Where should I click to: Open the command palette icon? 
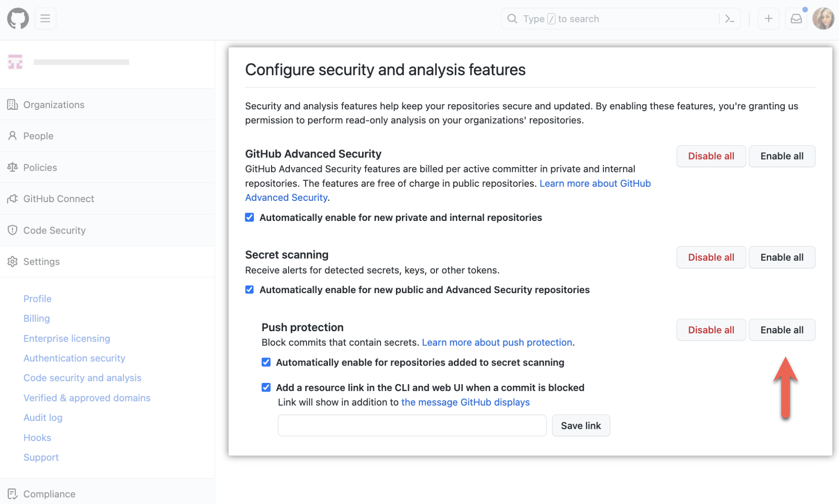pos(730,19)
